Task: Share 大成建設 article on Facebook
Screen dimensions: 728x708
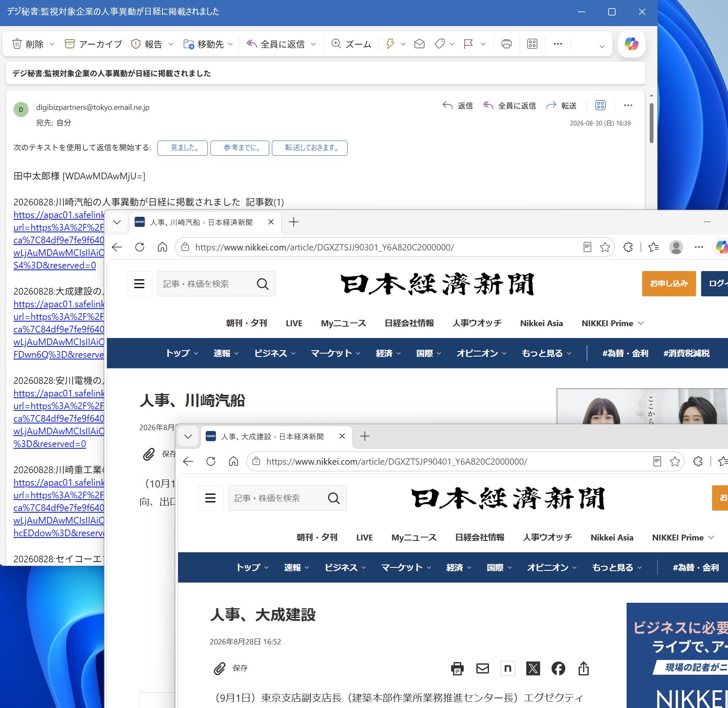Action: pyautogui.click(x=558, y=668)
